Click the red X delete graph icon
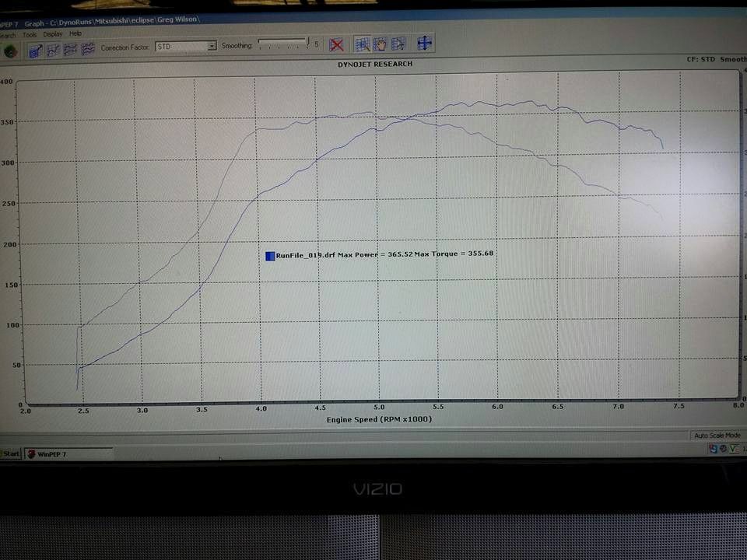The width and height of the screenshot is (747, 560). pos(336,45)
